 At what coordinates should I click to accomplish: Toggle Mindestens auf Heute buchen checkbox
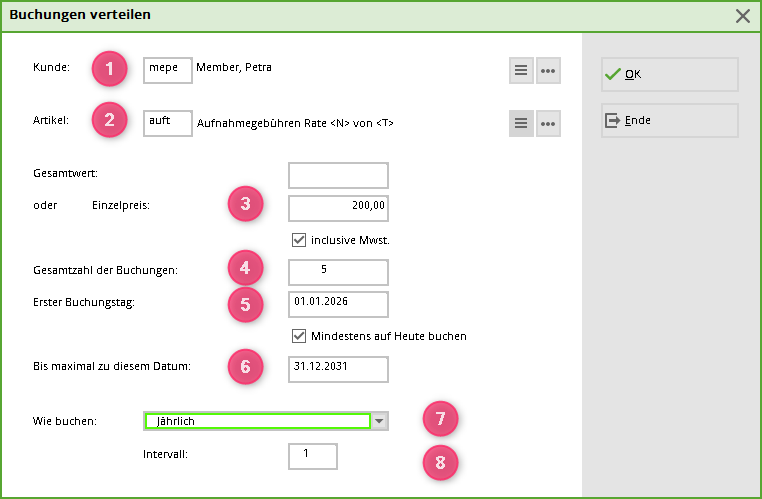(x=298, y=336)
